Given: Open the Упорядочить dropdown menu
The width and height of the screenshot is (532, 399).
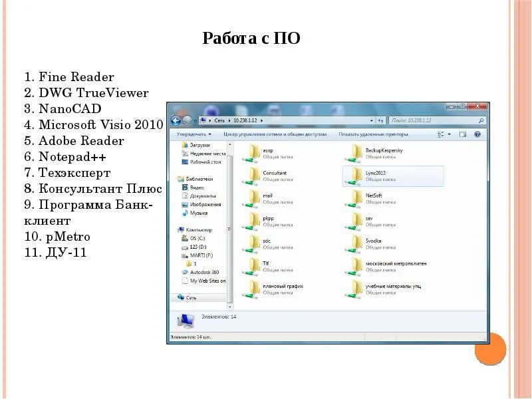Looking at the screenshot, I should pos(194,134).
